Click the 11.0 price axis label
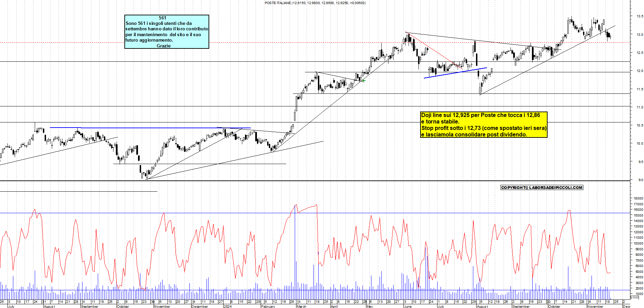Image resolution: width=644 pixels, height=308 pixels. 640,107
